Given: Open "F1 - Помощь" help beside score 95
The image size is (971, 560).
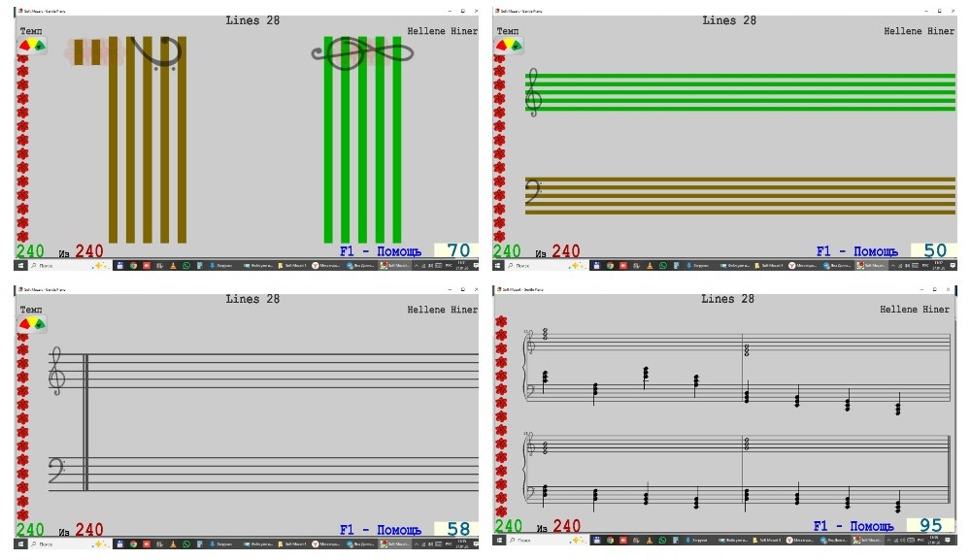Looking at the screenshot, I should (x=854, y=526).
